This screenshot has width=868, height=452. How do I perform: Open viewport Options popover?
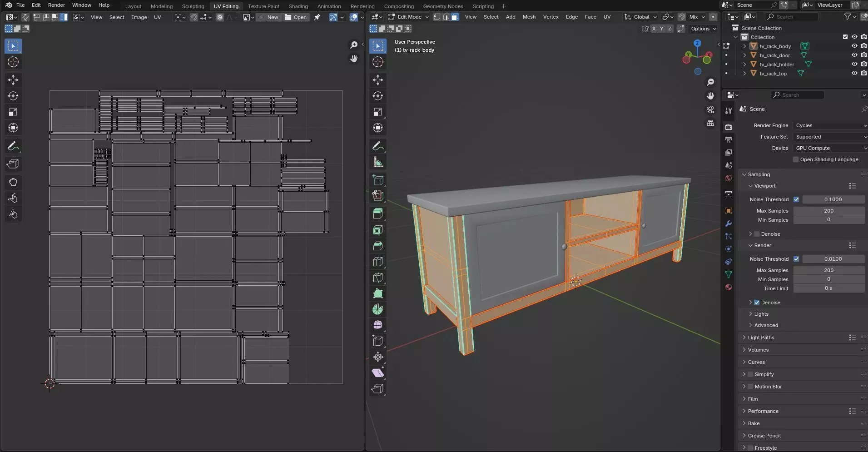click(703, 29)
